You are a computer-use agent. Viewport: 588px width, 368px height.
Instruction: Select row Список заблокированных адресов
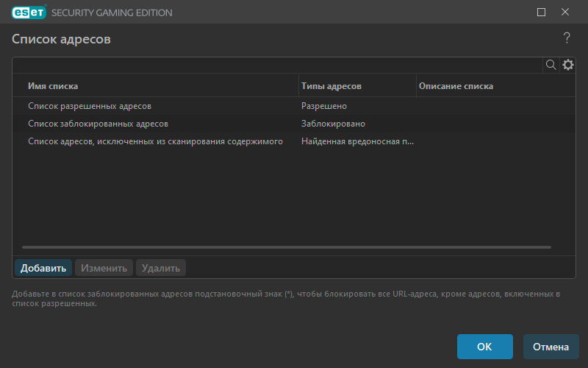(294, 124)
